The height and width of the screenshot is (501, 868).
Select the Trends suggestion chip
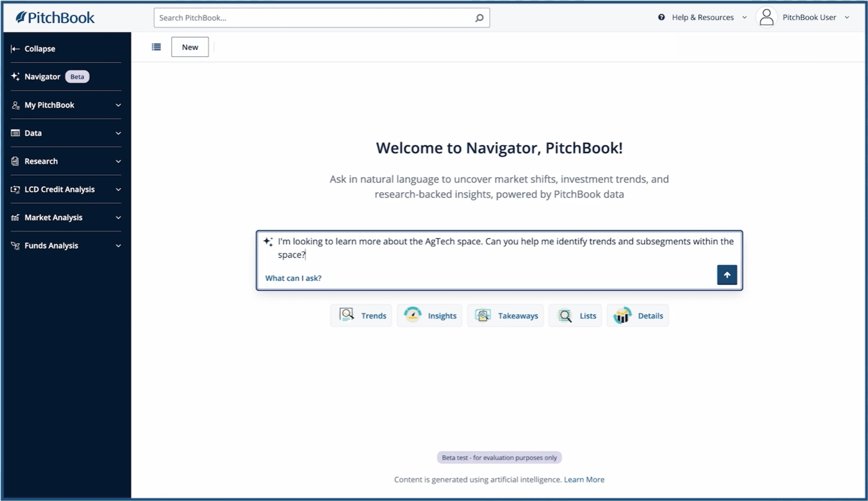tap(361, 316)
